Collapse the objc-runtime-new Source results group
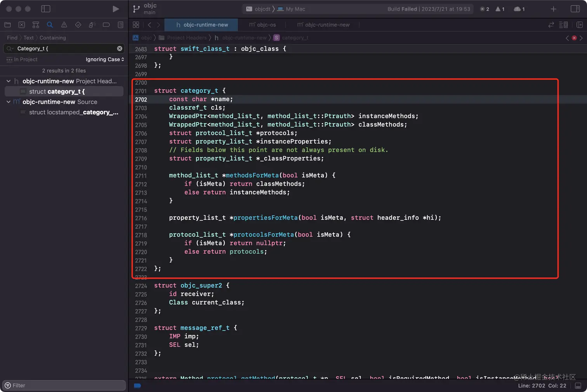587x392 pixels. click(x=9, y=102)
